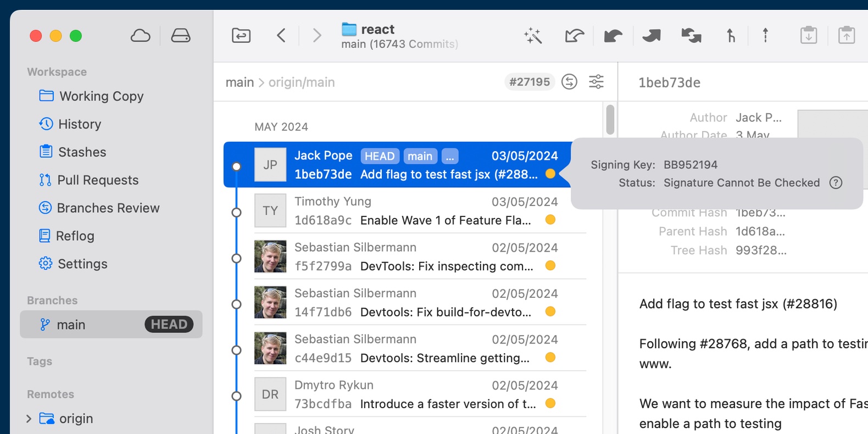Click the branch review icon next to #27195
This screenshot has height=434, width=868.
[569, 82]
